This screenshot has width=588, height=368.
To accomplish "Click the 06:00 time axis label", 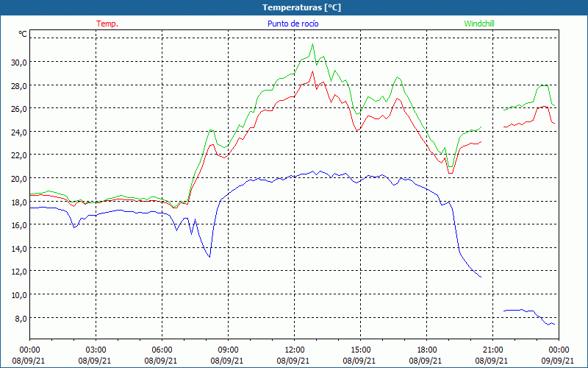I will [x=162, y=350].
